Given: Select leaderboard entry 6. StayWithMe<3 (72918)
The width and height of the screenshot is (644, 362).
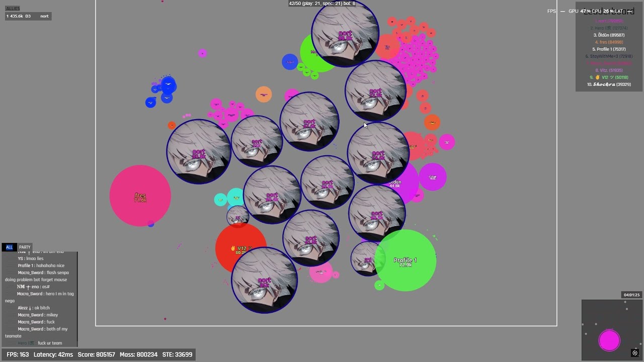Looking at the screenshot, I should (x=609, y=56).
